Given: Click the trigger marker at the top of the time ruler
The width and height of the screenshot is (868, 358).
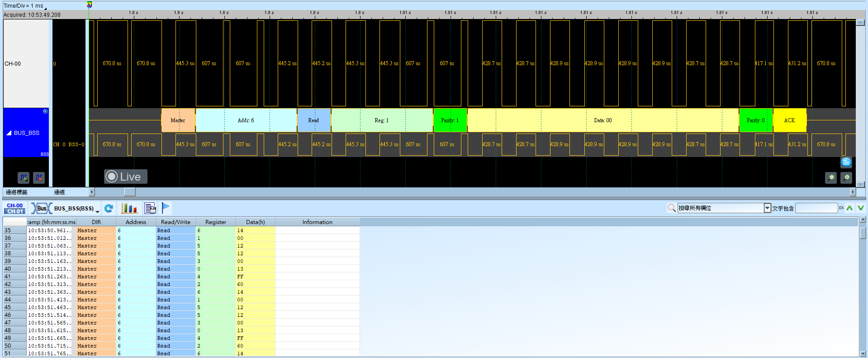Looking at the screenshot, I should tap(89, 5).
